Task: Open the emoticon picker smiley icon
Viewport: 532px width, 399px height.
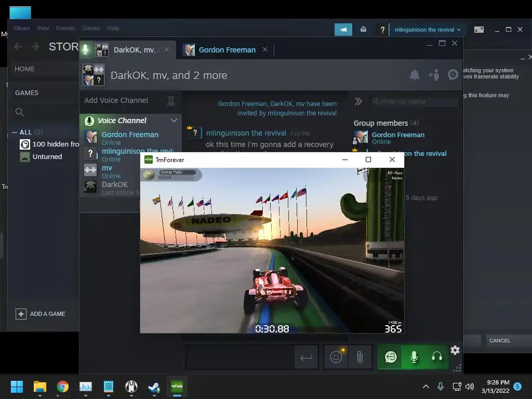Action: 336,357
